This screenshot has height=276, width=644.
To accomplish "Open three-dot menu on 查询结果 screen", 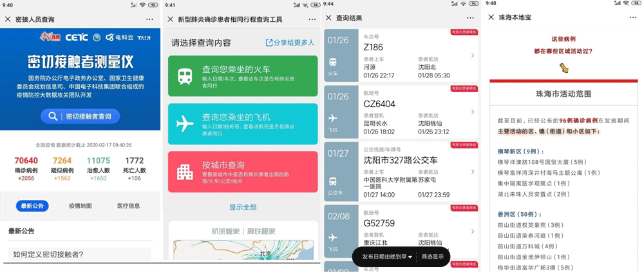I will (x=470, y=17).
